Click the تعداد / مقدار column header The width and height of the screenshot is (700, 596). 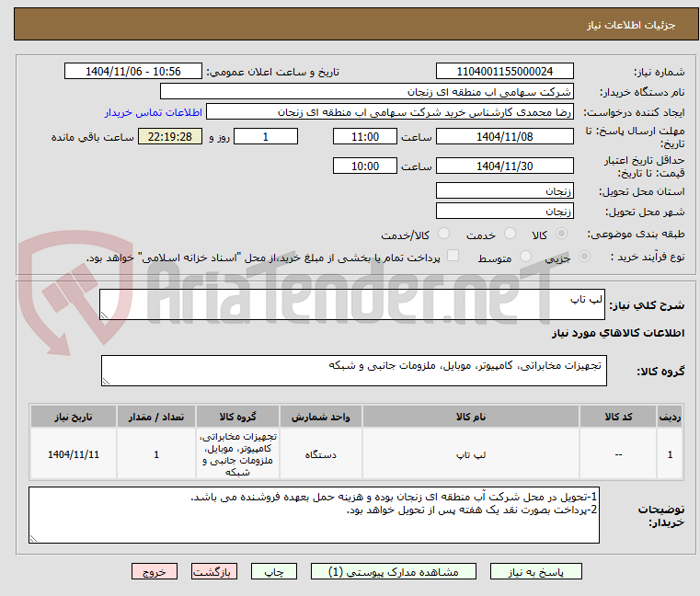(x=156, y=417)
